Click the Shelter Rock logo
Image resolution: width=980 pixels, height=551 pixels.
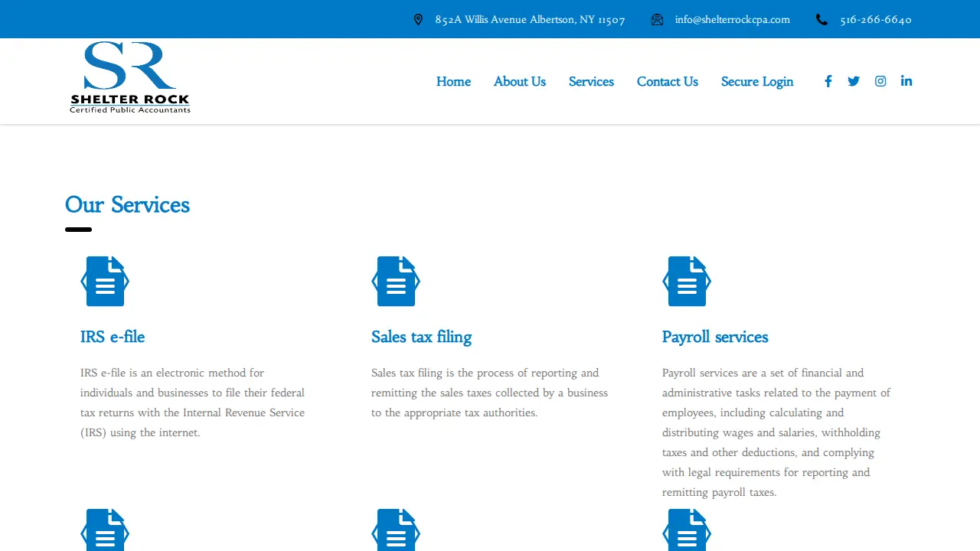pos(130,78)
